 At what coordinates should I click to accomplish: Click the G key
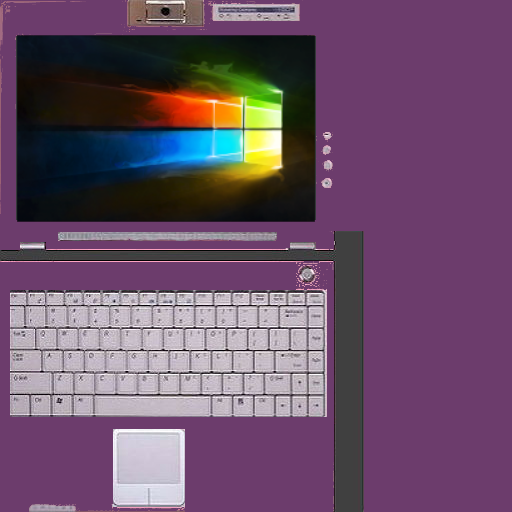click(137, 361)
